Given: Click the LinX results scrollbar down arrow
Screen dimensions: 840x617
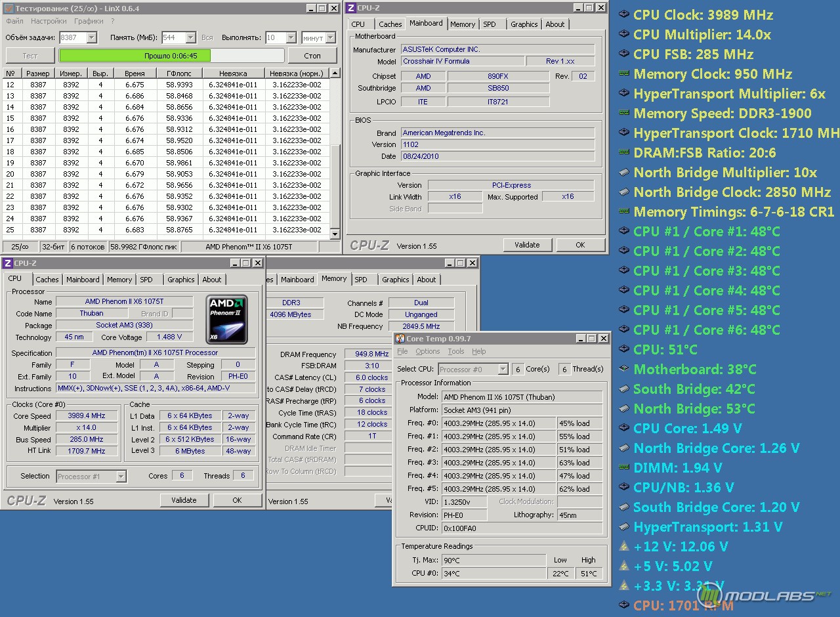Looking at the screenshot, I should coord(335,234).
